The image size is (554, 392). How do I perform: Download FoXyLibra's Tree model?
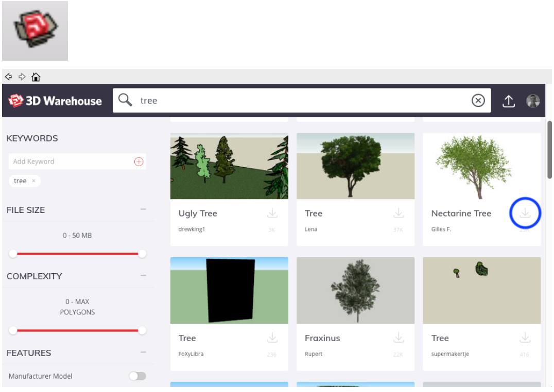pyautogui.click(x=272, y=338)
